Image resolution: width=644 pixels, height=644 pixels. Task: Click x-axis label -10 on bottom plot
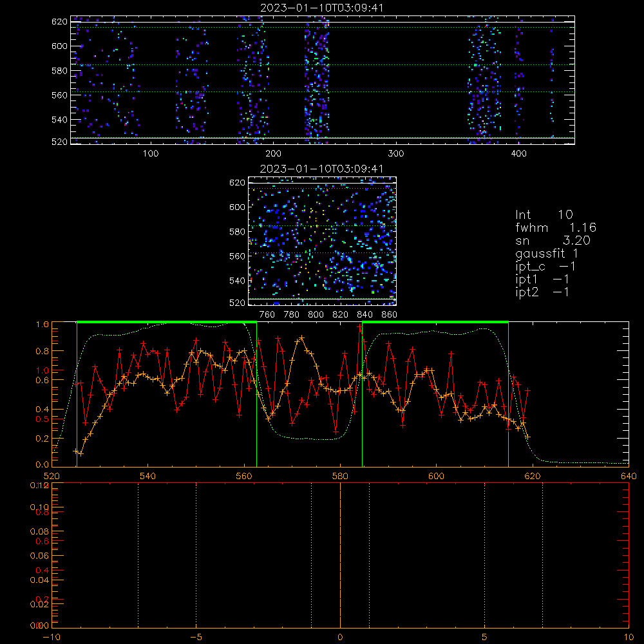[x=52, y=637]
